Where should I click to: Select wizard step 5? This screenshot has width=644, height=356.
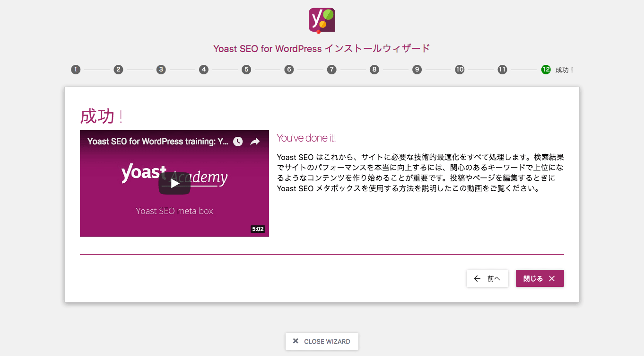246,70
